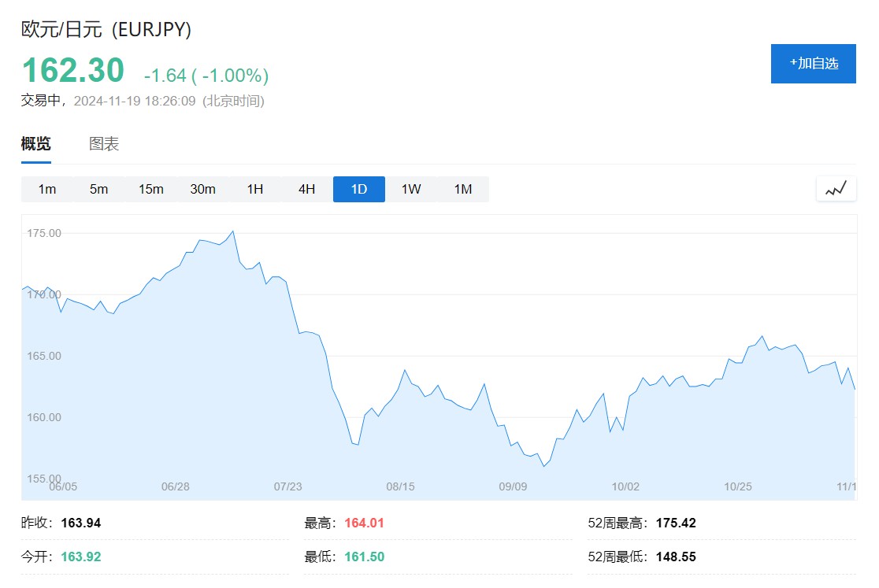The height and width of the screenshot is (588, 879).
Task: Select the 4H timeframe
Action: tap(306, 190)
